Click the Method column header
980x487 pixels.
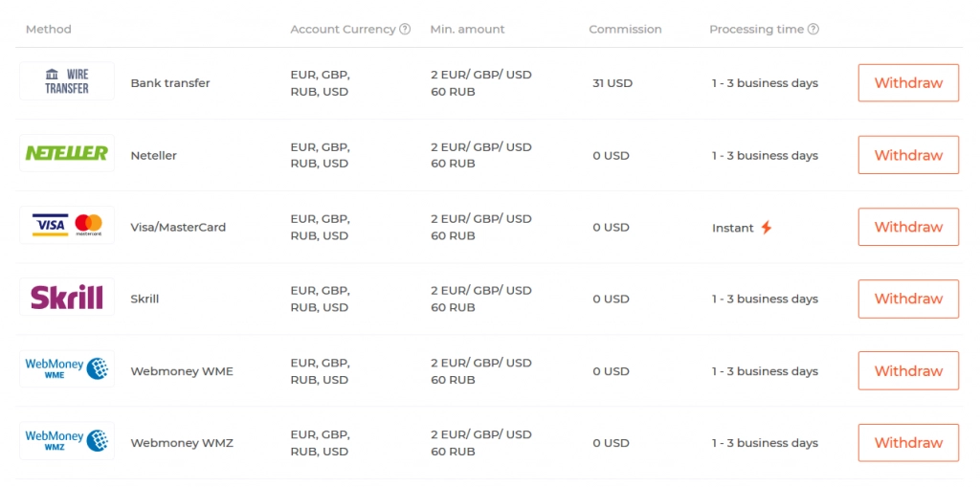pos(49,30)
